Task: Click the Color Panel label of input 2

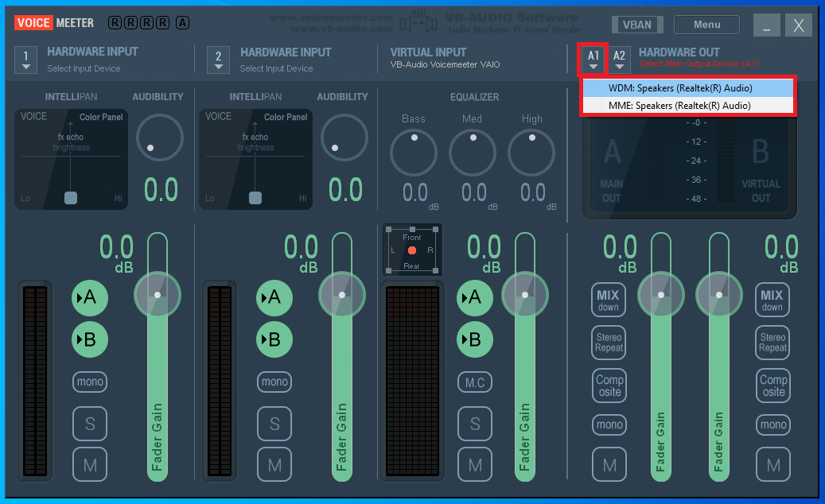Action: [x=286, y=117]
